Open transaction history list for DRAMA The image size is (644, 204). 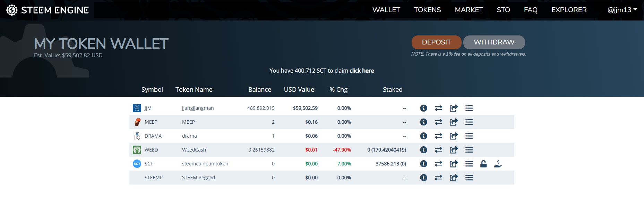(x=469, y=136)
